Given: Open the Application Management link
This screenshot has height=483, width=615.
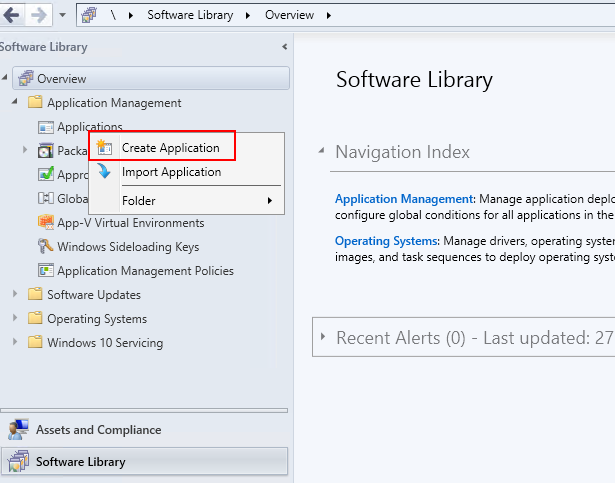Looking at the screenshot, I should click(404, 199).
